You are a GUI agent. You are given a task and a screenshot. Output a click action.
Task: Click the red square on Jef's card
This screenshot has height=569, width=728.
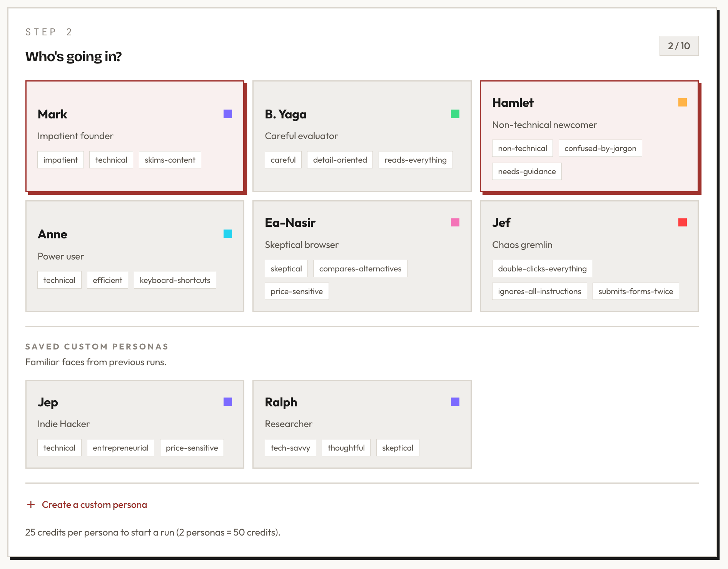click(x=682, y=222)
